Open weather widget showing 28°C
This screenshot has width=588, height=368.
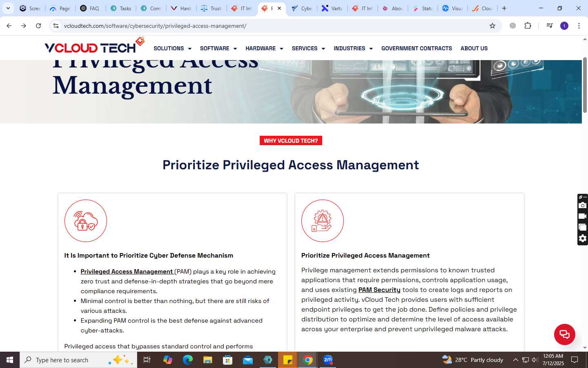pos(473,360)
